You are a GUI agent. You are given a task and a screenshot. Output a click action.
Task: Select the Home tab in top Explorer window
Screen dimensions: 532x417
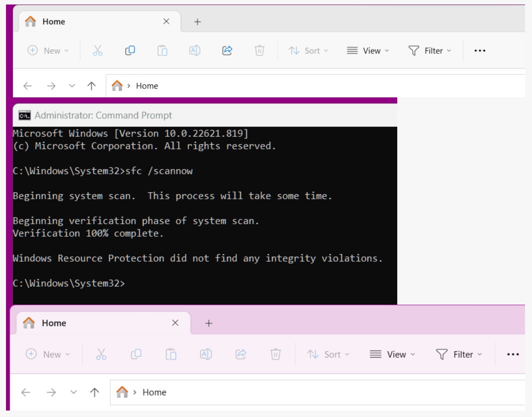[99, 21]
